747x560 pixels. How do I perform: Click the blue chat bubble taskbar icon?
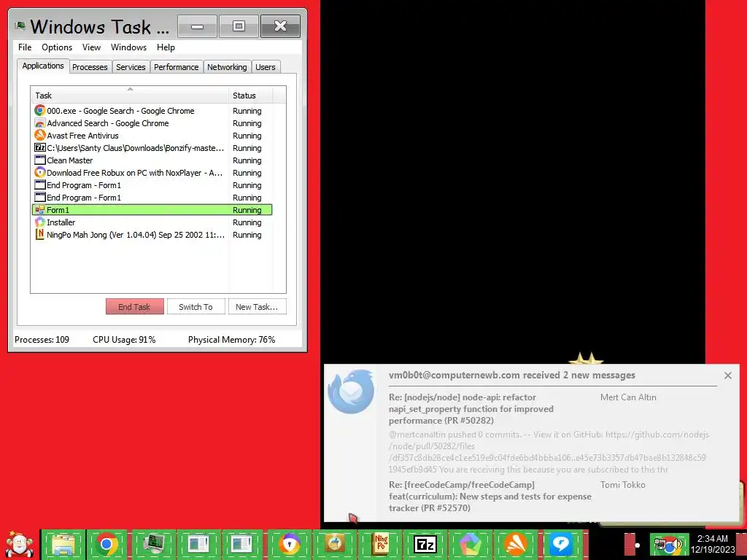pyautogui.click(x=561, y=544)
